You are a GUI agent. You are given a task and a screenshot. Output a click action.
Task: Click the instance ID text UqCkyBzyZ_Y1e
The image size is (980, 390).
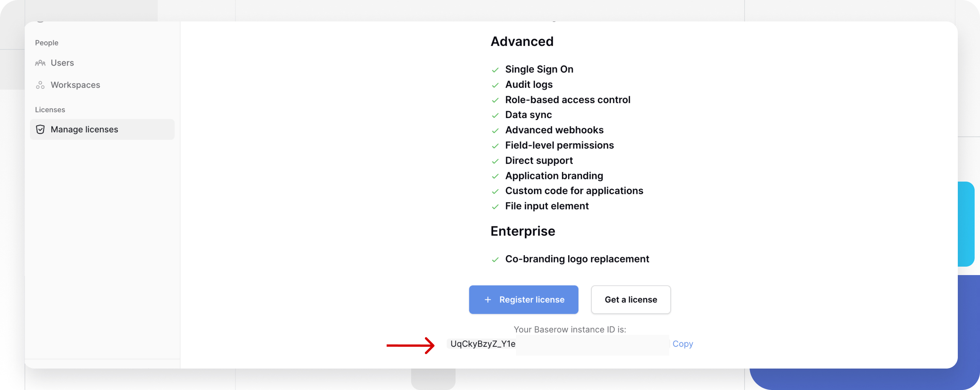click(483, 344)
